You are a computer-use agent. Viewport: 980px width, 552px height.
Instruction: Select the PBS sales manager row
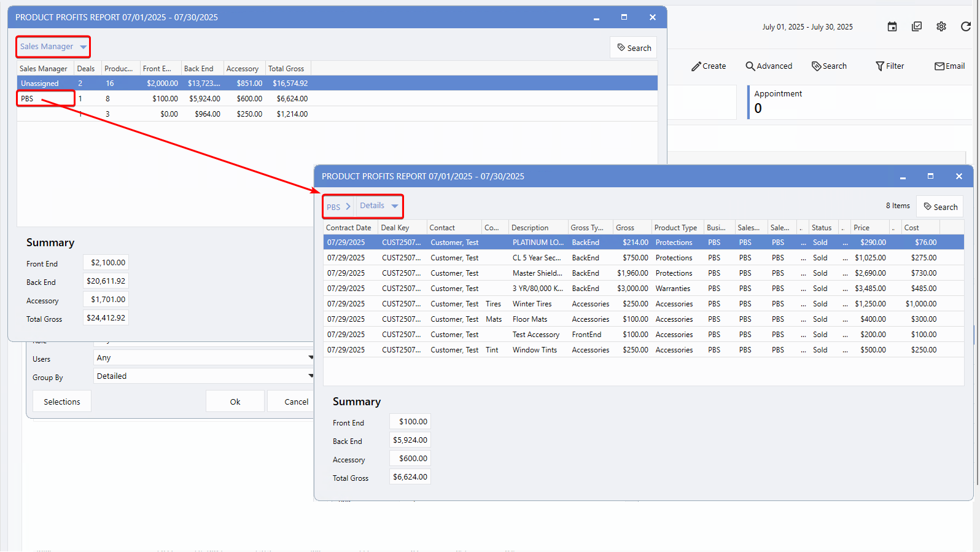[28, 99]
